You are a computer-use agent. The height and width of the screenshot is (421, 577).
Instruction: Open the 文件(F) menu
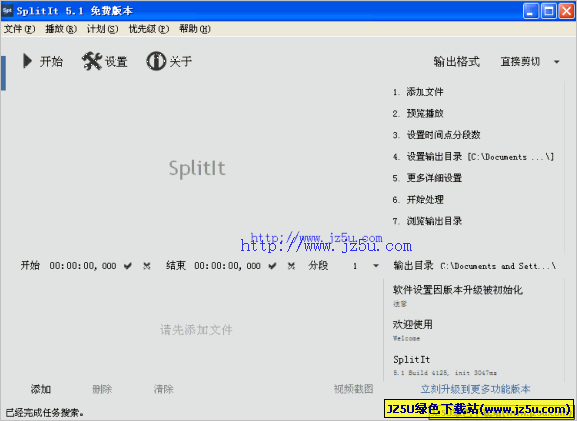pos(20,29)
